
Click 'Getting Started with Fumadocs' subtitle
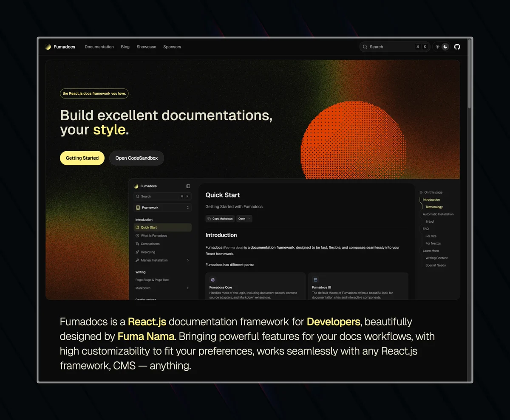(234, 207)
